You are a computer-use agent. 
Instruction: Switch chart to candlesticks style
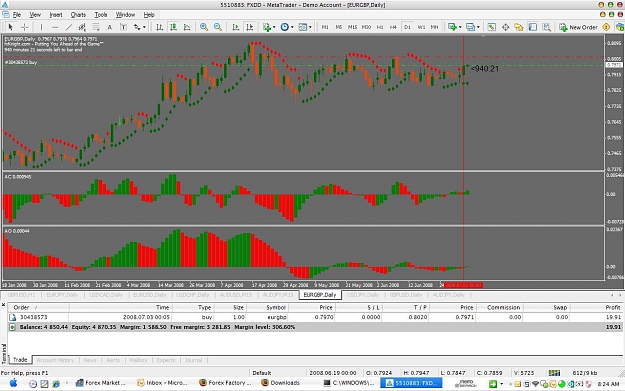click(x=173, y=27)
